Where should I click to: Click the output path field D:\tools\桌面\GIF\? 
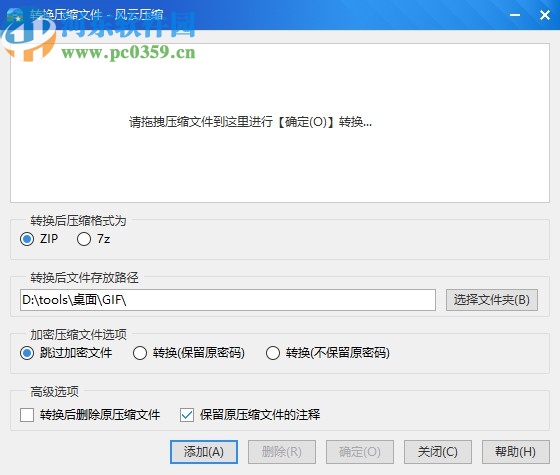(x=228, y=300)
